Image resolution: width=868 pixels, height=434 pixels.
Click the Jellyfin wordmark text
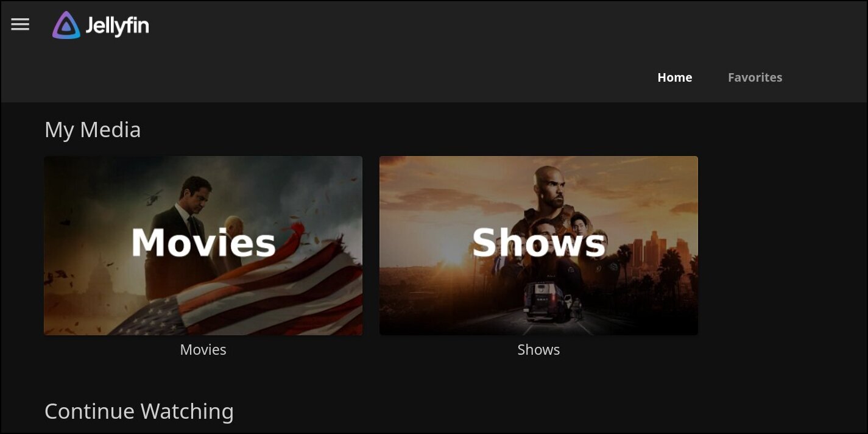pyautogui.click(x=117, y=26)
